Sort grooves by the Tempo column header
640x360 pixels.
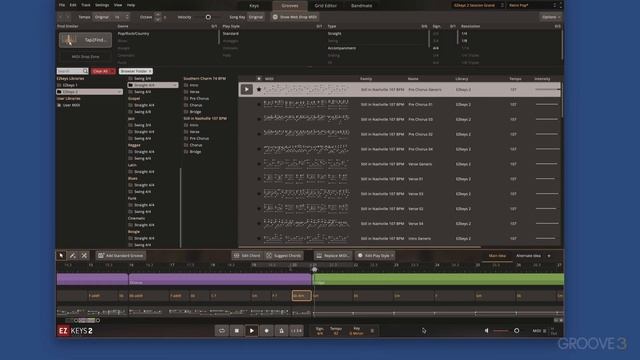(515, 78)
